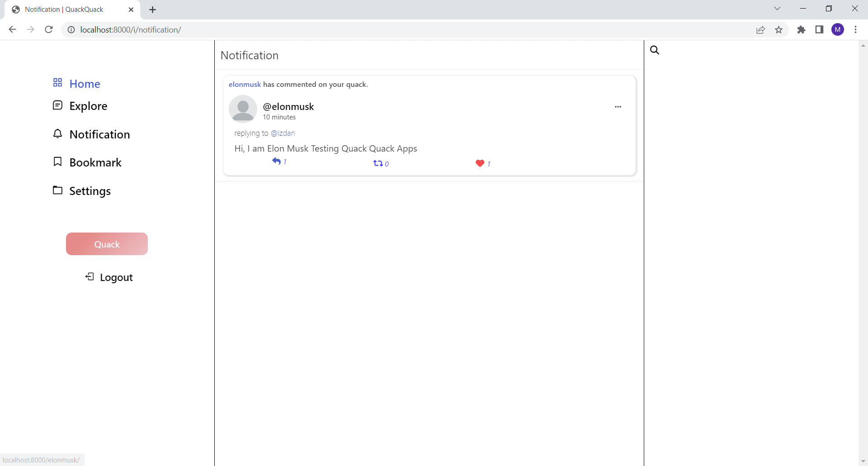
Task: Toggle the browser side panel
Action: click(819, 29)
